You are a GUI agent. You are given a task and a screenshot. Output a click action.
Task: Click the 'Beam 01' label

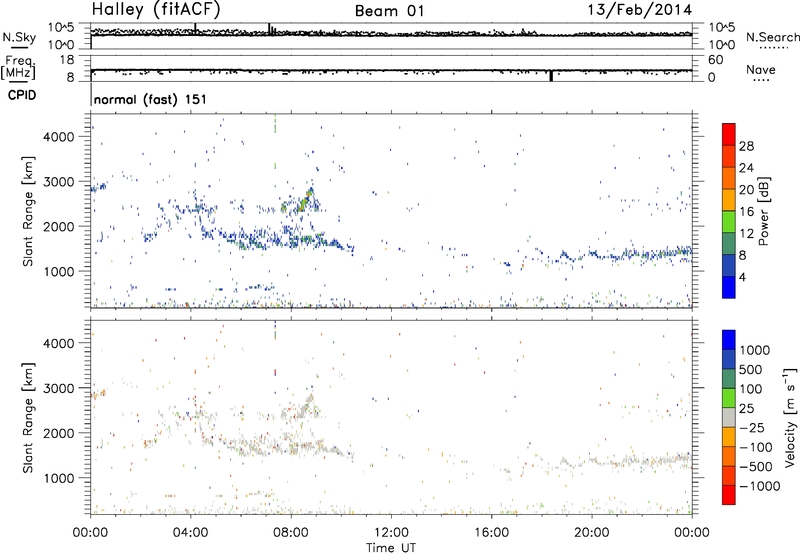(x=389, y=11)
